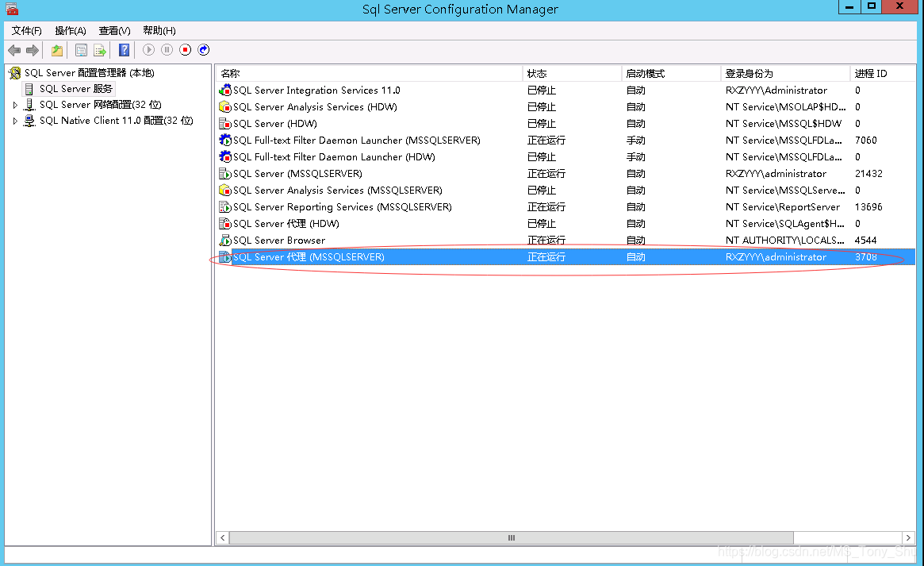This screenshot has height=566, width=924.
Task: Click the Full-text Filter Daemon Launcher (HDW) icon
Action: coord(225,157)
